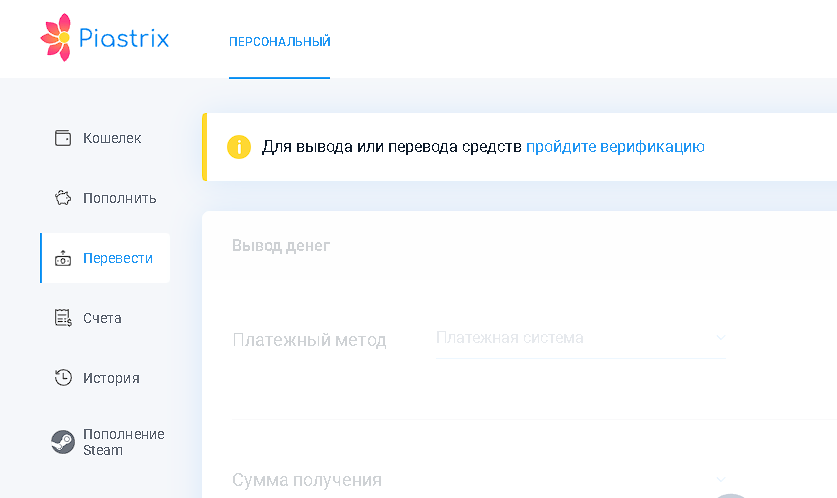This screenshot has width=837, height=498.
Task: Click the invoice icon next to Счета
Action: [x=63, y=318]
